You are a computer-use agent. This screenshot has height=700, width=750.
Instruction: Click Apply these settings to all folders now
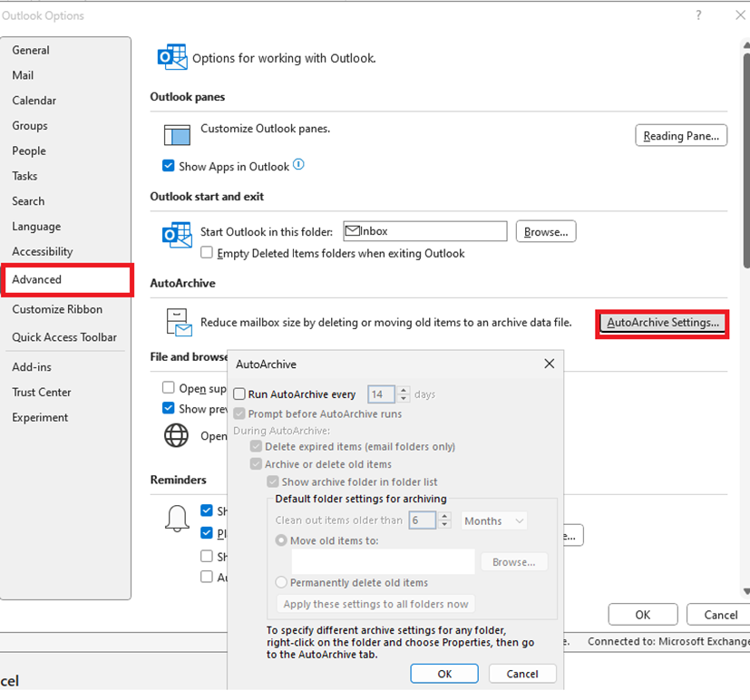(x=375, y=604)
